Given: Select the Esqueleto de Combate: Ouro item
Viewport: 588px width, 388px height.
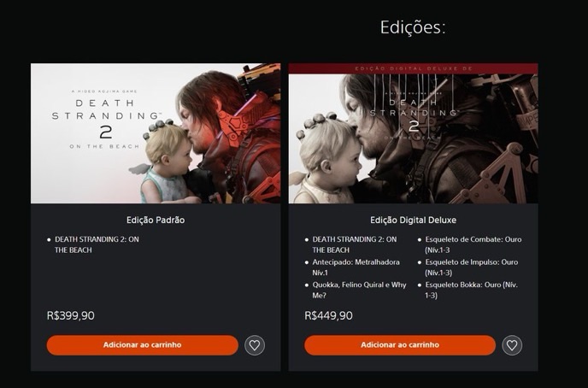Looking at the screenshot, I should click(473, 244).
